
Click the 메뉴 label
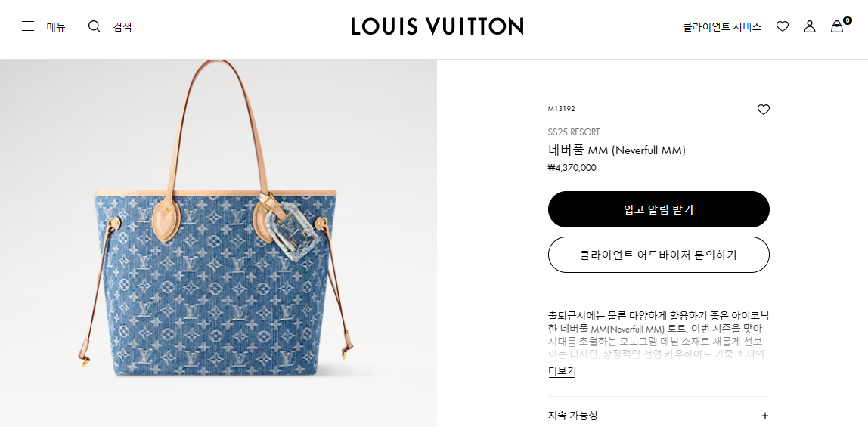click(x=56, y=26)
